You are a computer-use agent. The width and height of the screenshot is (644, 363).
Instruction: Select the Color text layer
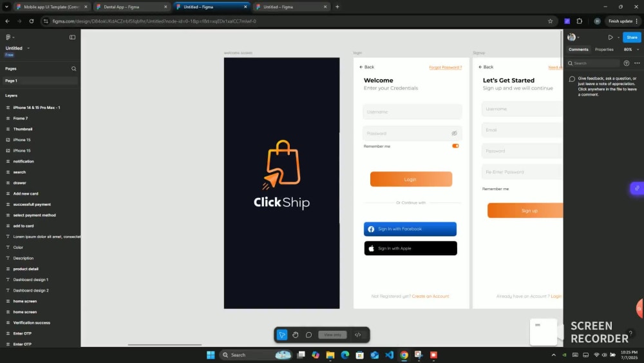(18, 247)
